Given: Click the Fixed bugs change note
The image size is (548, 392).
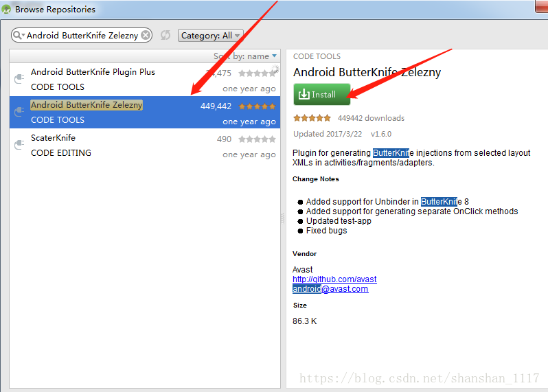Looking at the screenshot, I should [x=326, y=231].
